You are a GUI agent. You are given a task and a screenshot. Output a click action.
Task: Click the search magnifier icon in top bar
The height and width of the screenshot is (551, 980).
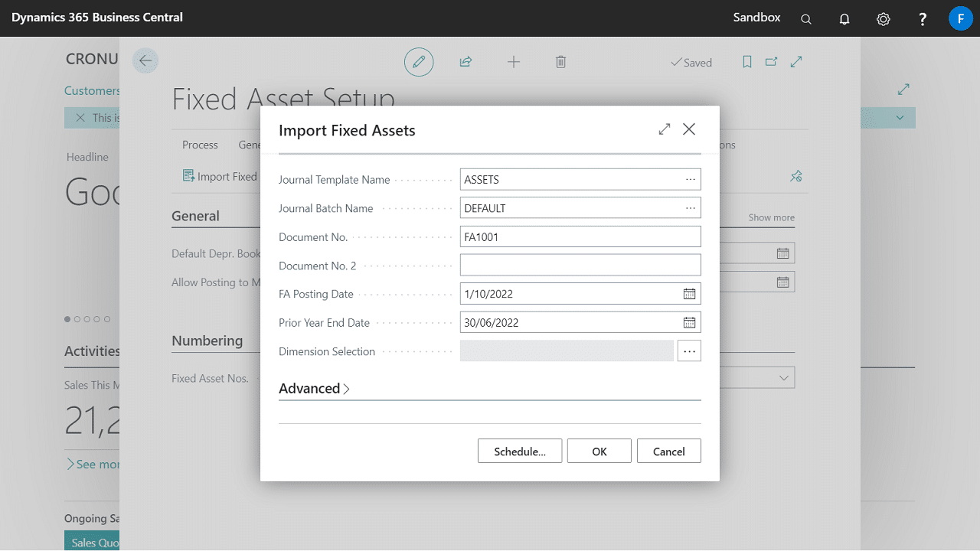tap(805, 19)
